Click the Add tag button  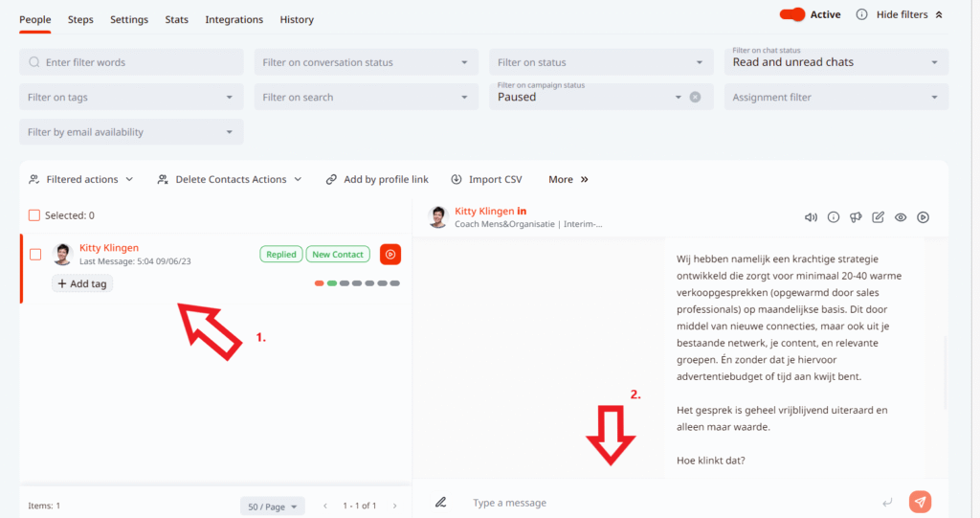coord(82,283)
